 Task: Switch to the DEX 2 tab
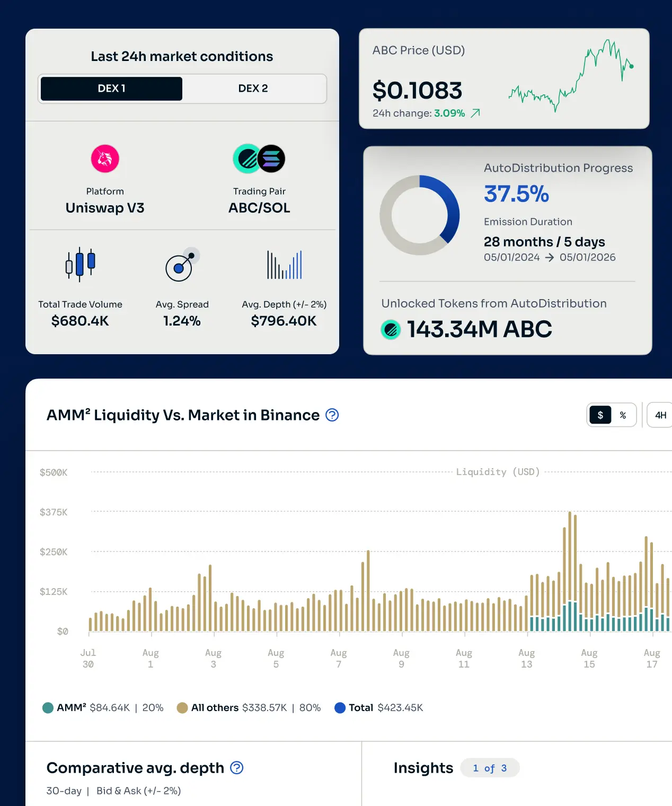click(x=253, y=89)
